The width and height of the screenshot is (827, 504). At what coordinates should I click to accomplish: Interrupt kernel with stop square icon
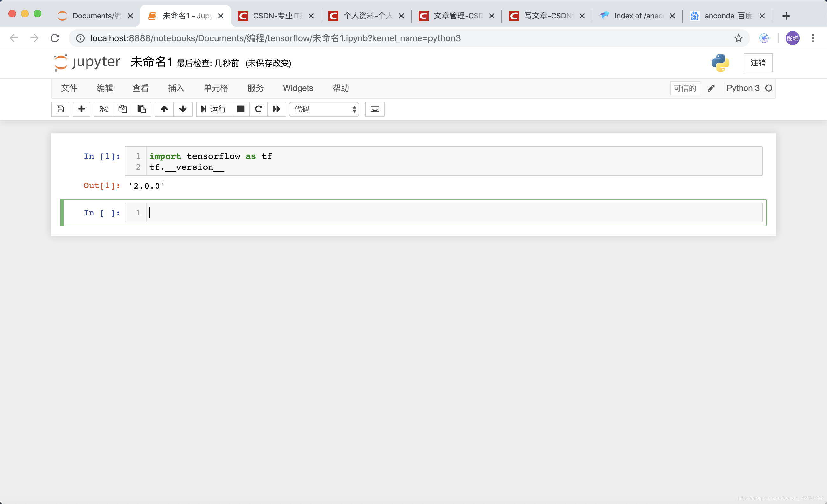click(x=241, y=109)
